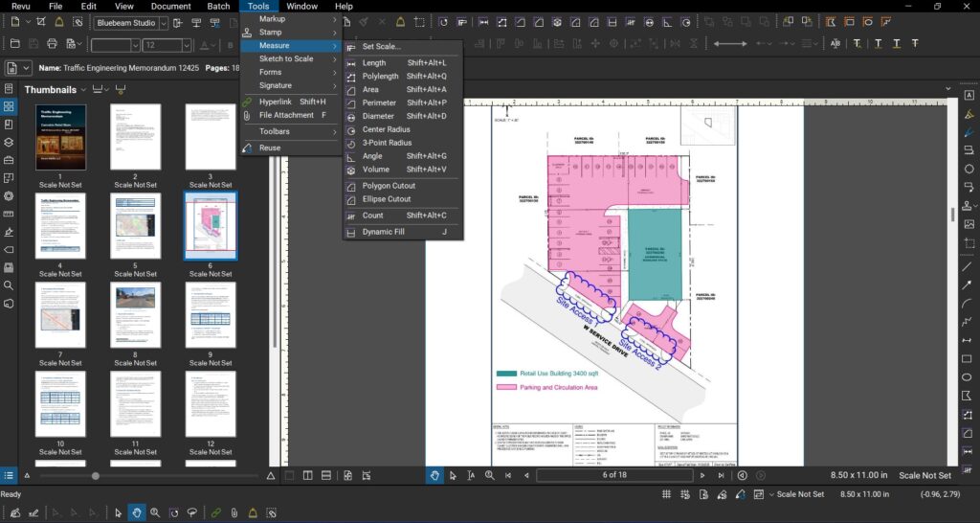Screen dimensions: 980x523
Task: Select the Polylength measurement tool
Action: pos(403,77)
